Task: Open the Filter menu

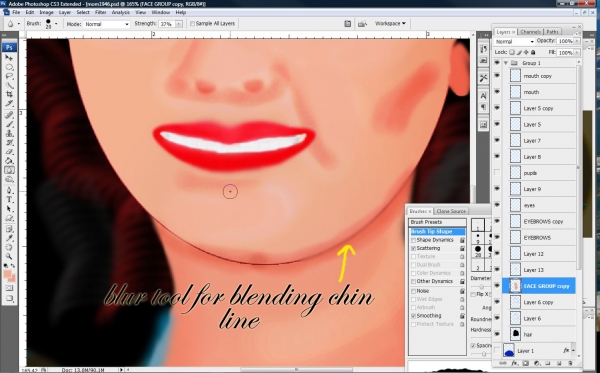Action: 101,12
